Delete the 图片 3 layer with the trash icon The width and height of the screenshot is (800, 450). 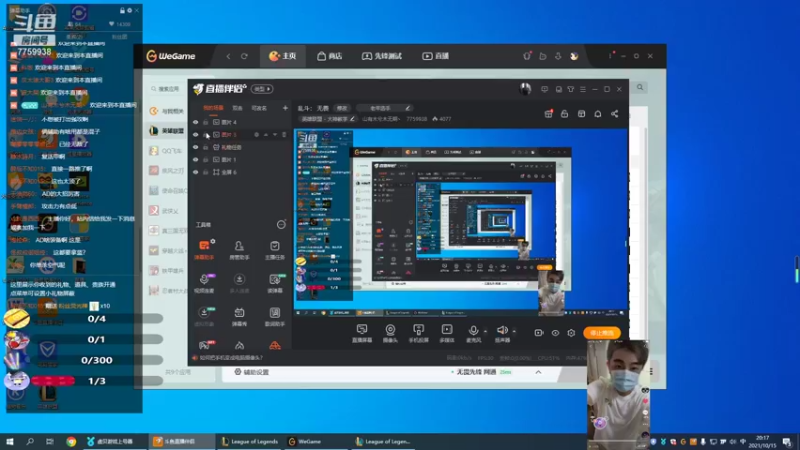coord(284,135)
